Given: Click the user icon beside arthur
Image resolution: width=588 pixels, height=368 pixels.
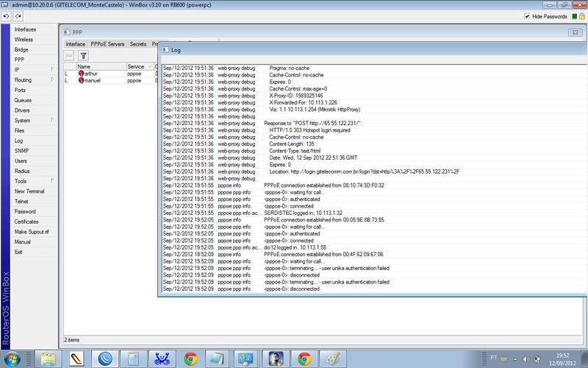Looking at the screenshot, I should 81,74.
